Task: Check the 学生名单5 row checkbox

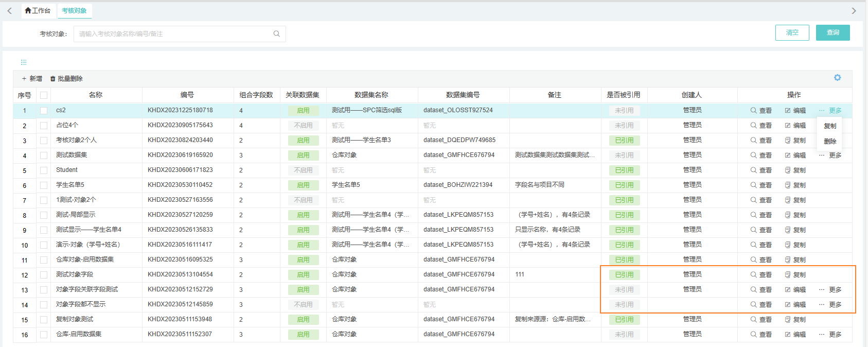Action: click(x=44, y=185)
